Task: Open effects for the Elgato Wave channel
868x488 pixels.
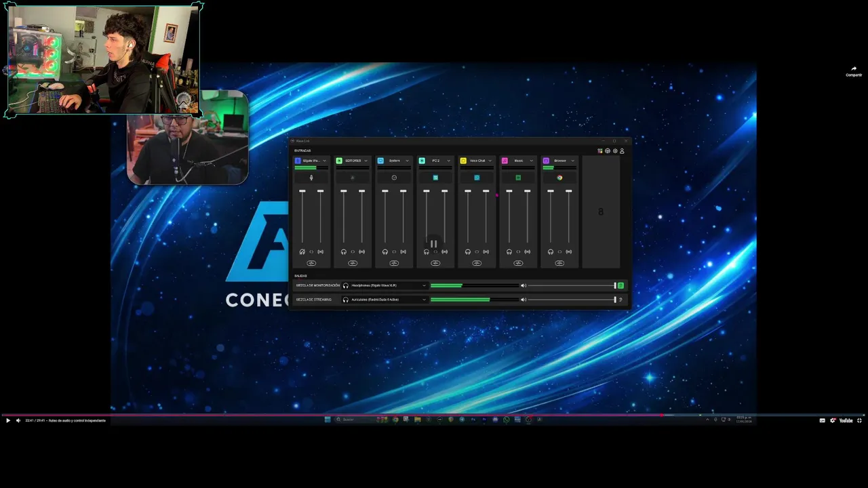Action: [311, 263]
